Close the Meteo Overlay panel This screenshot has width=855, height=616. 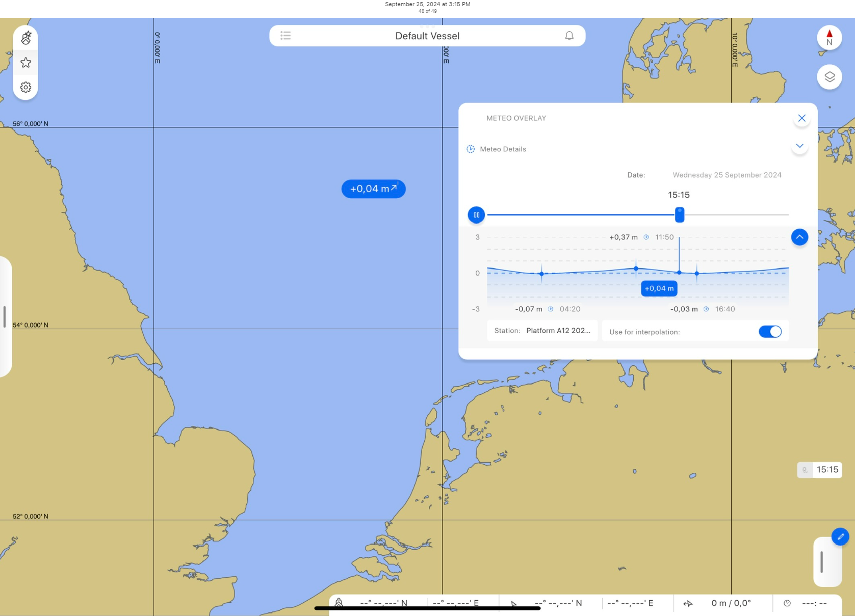coord(802,118)
